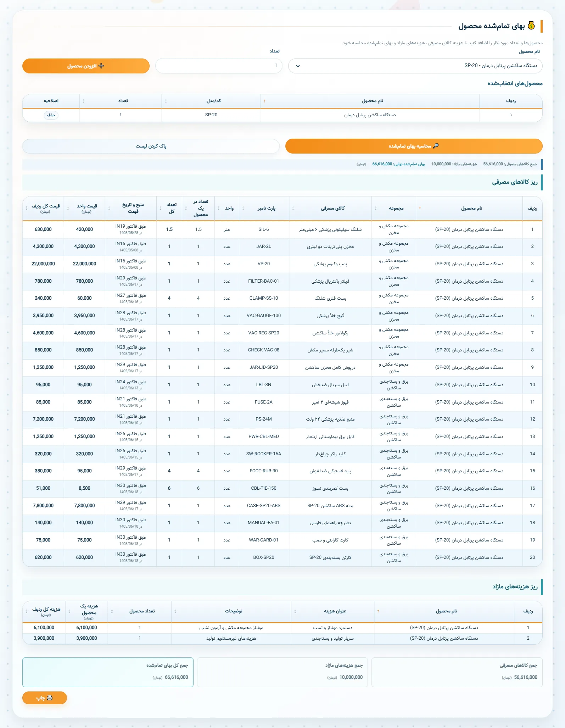This screenshot has height=728, width=565.
Task: Click part number PS-24M cell
Action: [264, 419]
